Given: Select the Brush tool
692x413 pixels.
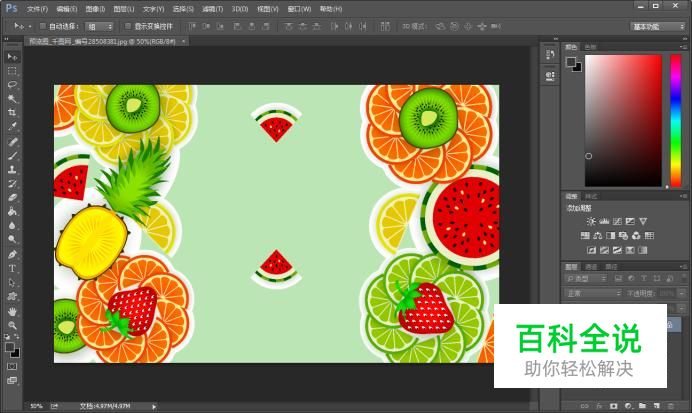Looking at the screenshot, I should pos(12,155).
